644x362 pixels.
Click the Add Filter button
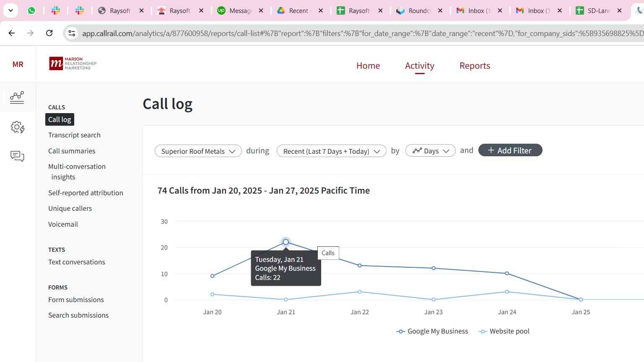point(510,150)
